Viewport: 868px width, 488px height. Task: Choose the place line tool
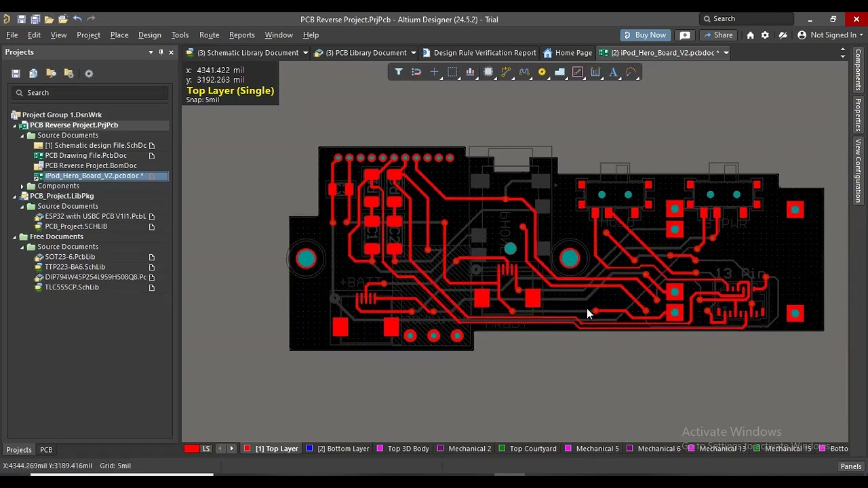578,72
